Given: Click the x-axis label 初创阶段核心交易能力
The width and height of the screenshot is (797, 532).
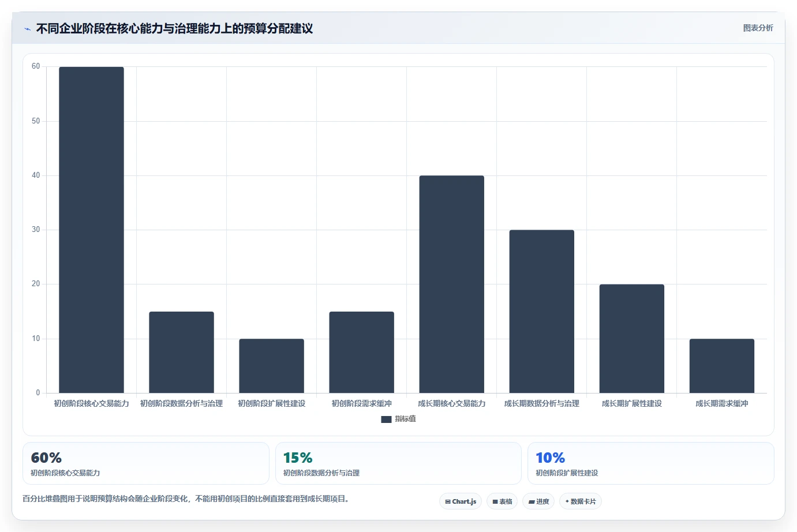Looking at the screenshot, I should tap(91, 403).
